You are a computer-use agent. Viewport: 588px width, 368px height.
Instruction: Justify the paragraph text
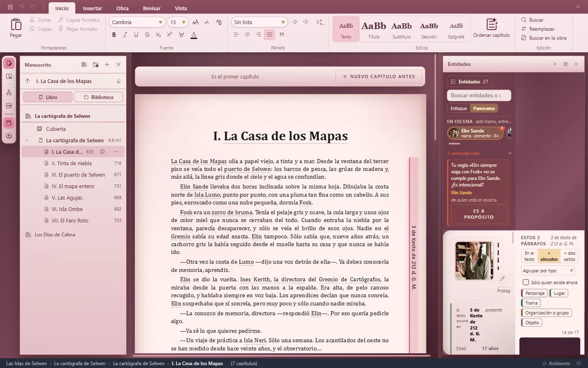pyautogui.click(x=269, y=35)
